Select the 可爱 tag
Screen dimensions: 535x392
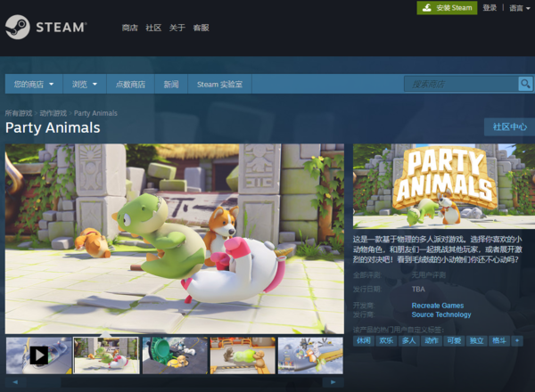(x=454, y=340)
